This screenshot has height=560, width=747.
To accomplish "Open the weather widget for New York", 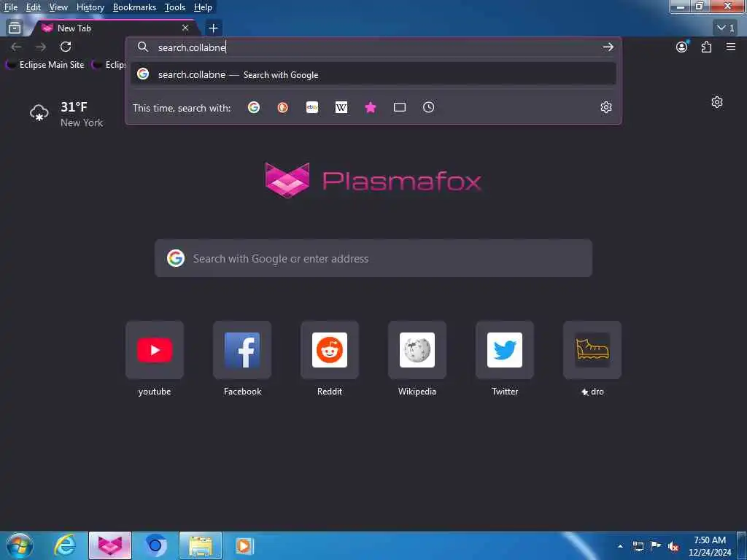I will pyautogui.click(x=66, y=114).
